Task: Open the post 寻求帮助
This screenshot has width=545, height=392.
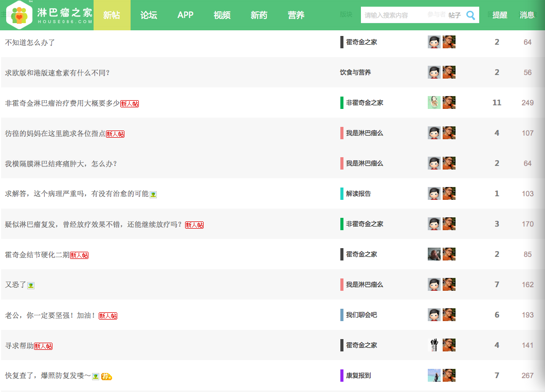Action: coord(19,345)
